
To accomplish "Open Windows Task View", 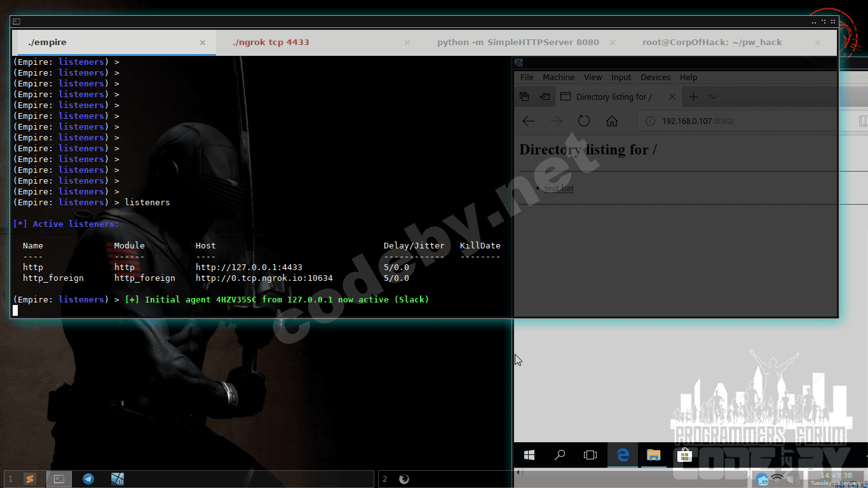I will 590,455.
